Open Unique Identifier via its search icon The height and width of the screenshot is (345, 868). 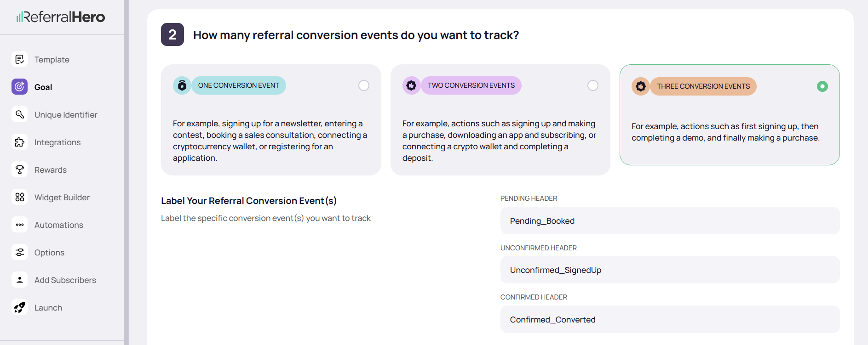tap(20, 114)
